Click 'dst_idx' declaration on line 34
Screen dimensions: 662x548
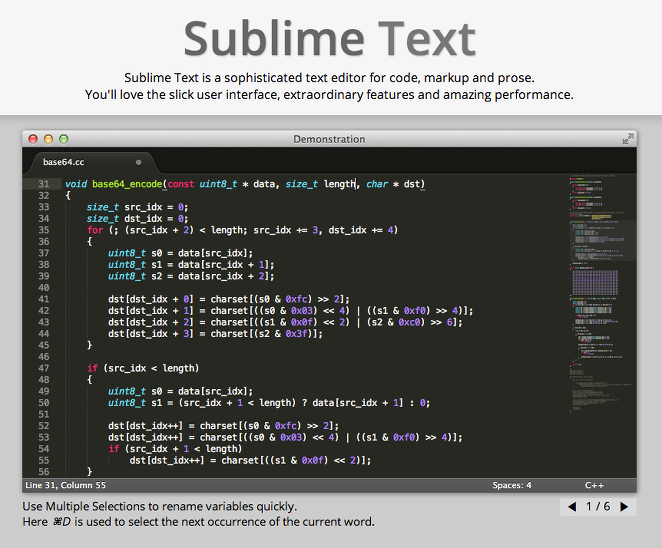143,219
